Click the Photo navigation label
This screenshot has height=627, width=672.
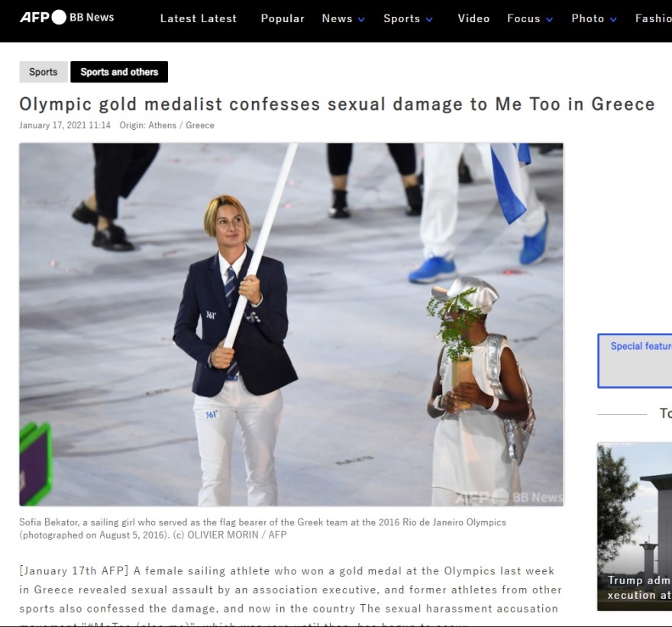587,18
